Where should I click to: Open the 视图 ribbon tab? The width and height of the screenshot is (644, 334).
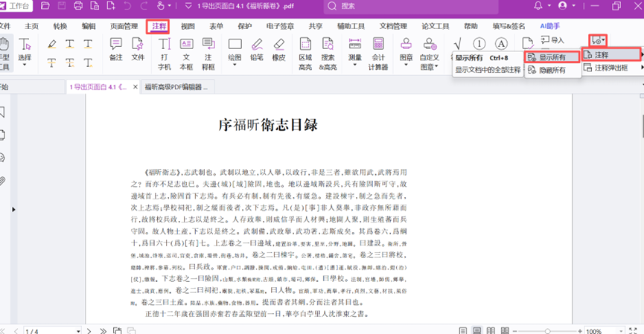188,26
